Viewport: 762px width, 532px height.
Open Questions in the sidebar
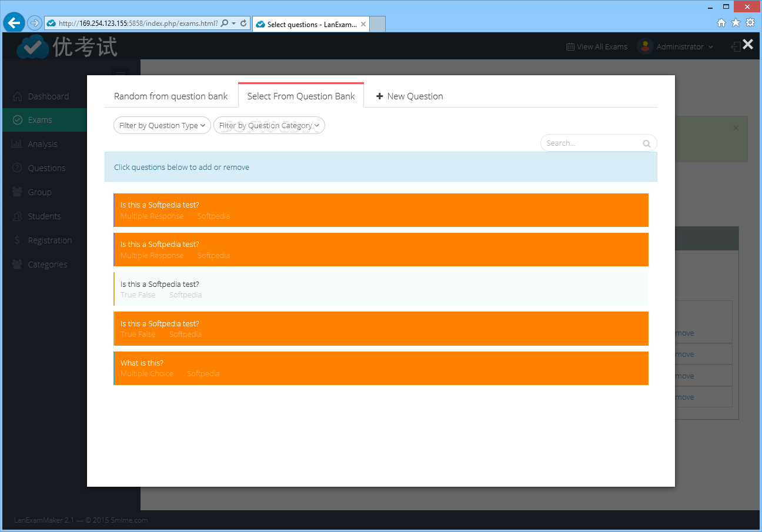[46, 168]
